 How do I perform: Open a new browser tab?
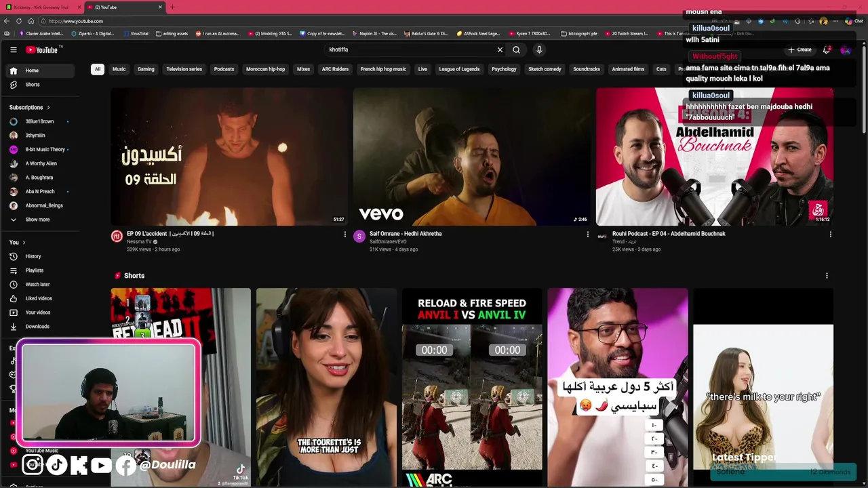[x=172, y=7]
